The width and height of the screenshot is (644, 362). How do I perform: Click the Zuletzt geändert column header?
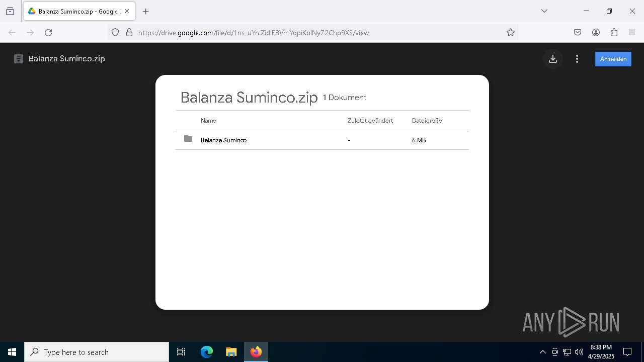[370, 121]
